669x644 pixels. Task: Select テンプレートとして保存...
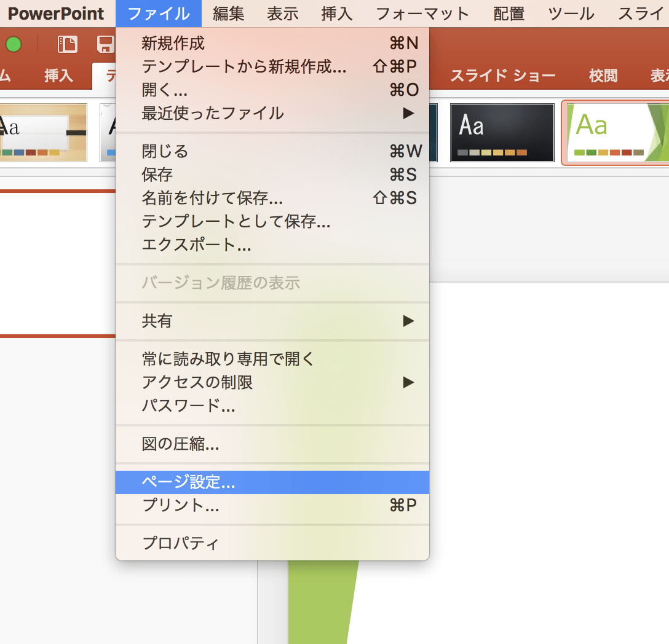point(272,221)
